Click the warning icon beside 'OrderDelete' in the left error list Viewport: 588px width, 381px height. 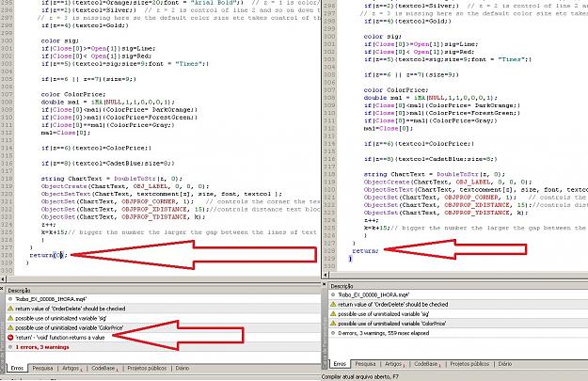pyautogui.click(x=10, y=309)
